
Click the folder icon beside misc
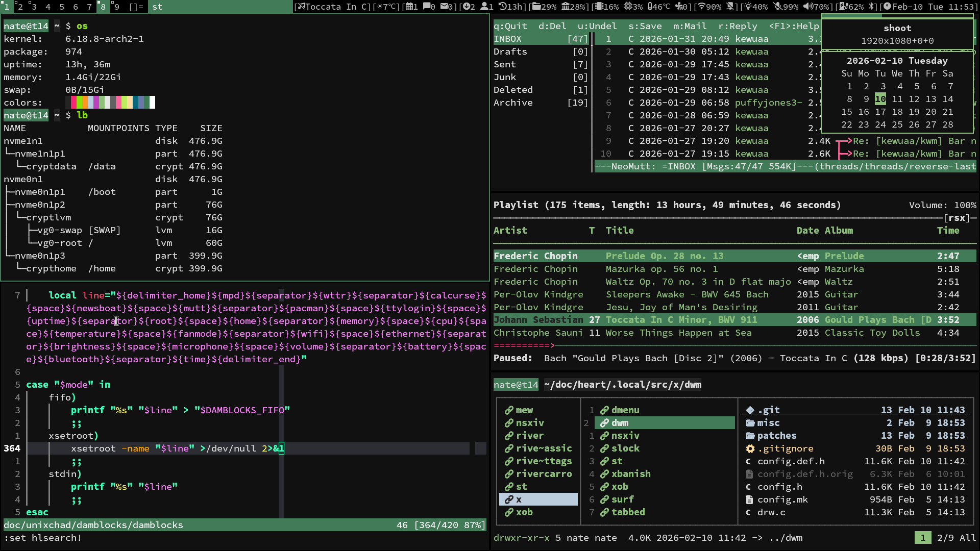[x=750, y=422]
